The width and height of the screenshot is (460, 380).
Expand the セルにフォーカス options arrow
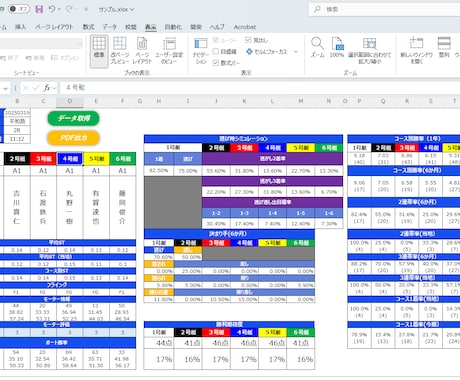tap(296, 52)
